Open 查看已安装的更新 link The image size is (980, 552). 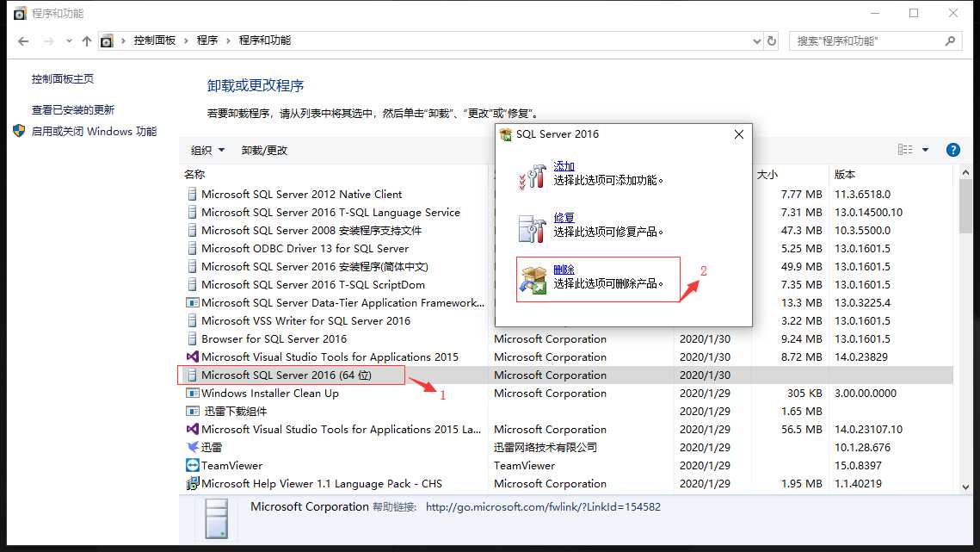[73, 109]
